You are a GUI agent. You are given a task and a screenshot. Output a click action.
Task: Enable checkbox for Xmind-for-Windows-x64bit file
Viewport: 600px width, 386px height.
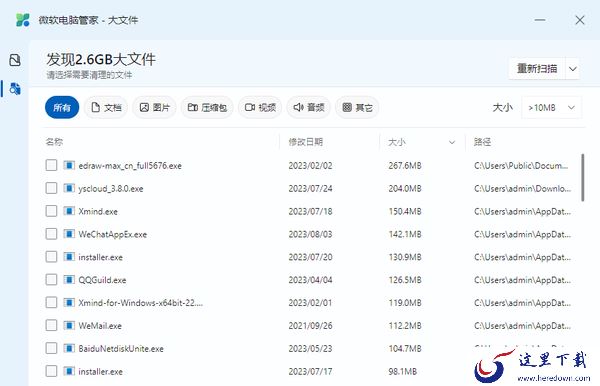(x=51, y=303)
